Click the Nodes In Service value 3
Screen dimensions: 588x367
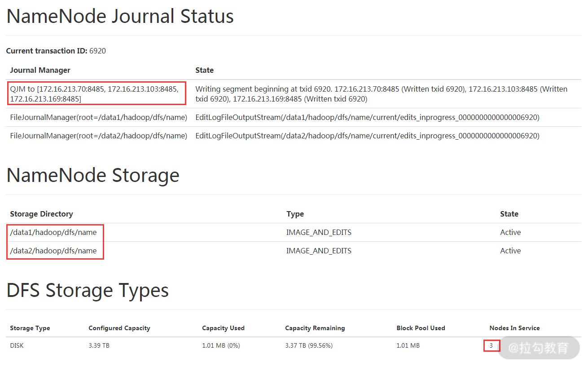pyautogui.click(x=491, y=345)
